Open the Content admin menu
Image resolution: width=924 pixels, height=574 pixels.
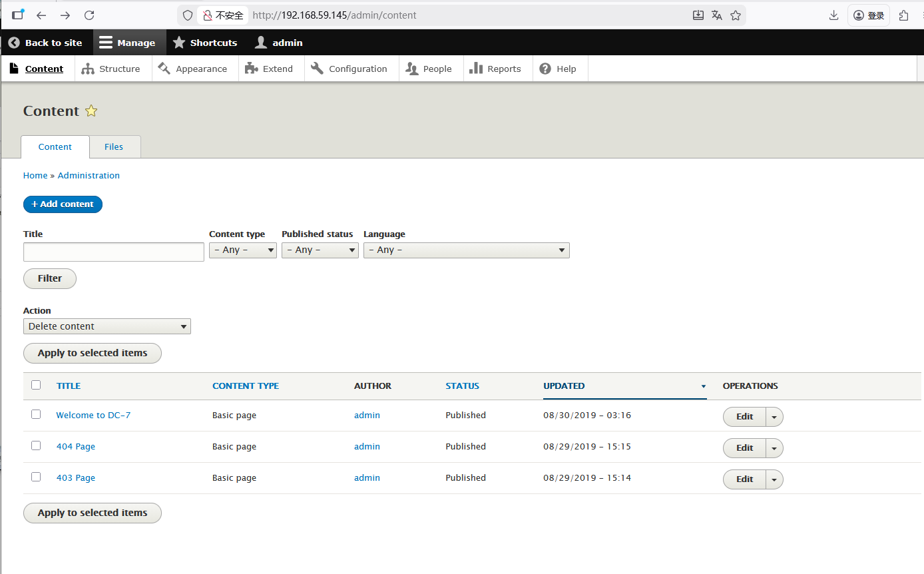tap(37, 69)
